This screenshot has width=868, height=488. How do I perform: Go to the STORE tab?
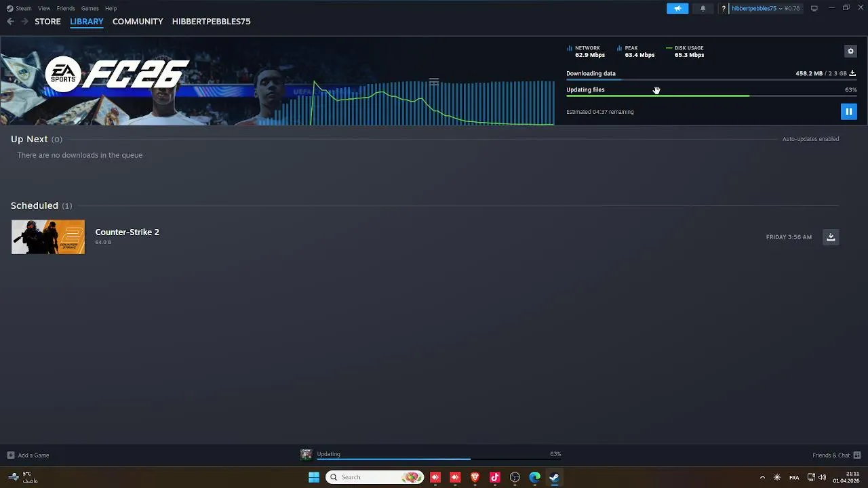pos(47,22)
